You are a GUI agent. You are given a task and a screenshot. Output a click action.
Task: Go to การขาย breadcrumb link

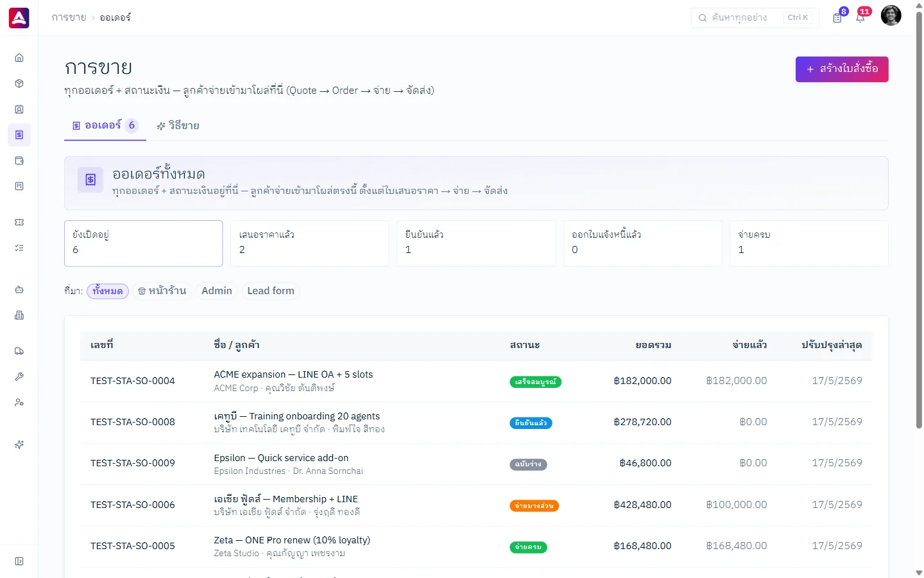69,17
